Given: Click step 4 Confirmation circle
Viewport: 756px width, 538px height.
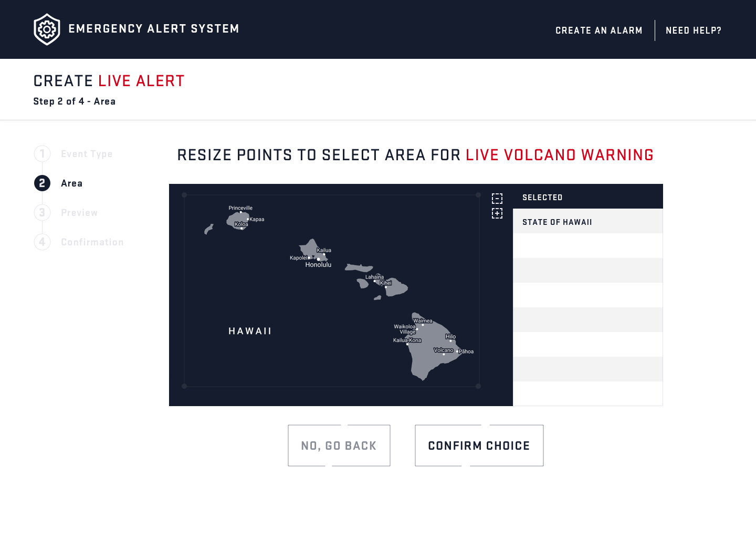Looking at the screenshot, I should 43,242.
